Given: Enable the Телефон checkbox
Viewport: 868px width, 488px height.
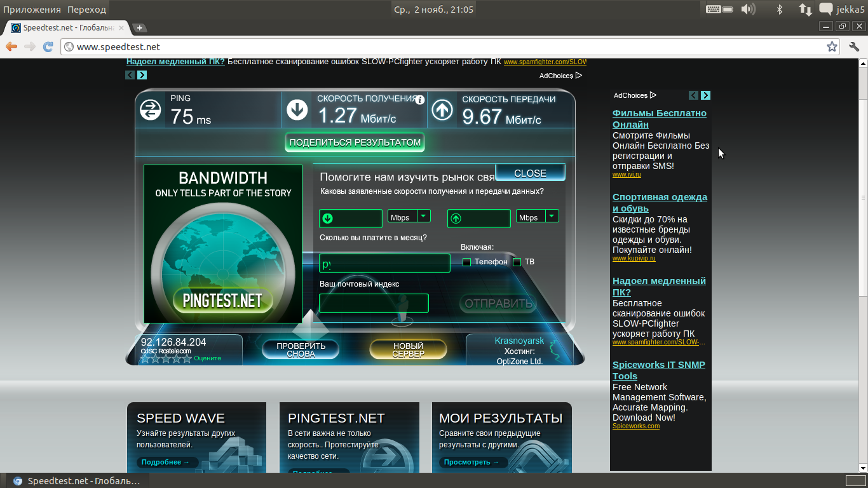Looking at the screenshot, I should [467, 262].
